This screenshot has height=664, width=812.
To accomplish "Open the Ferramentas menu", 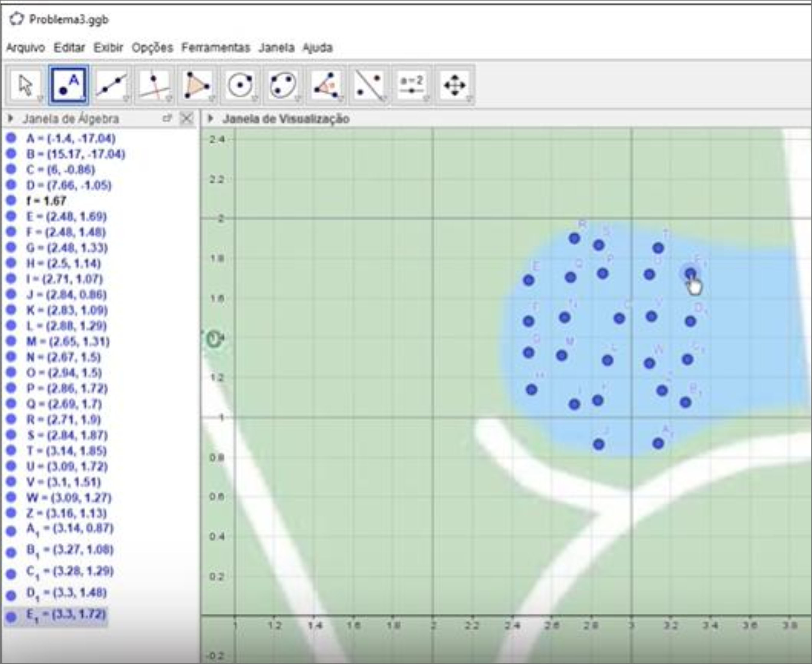I will pyautogui.click(x=215, y=48).
